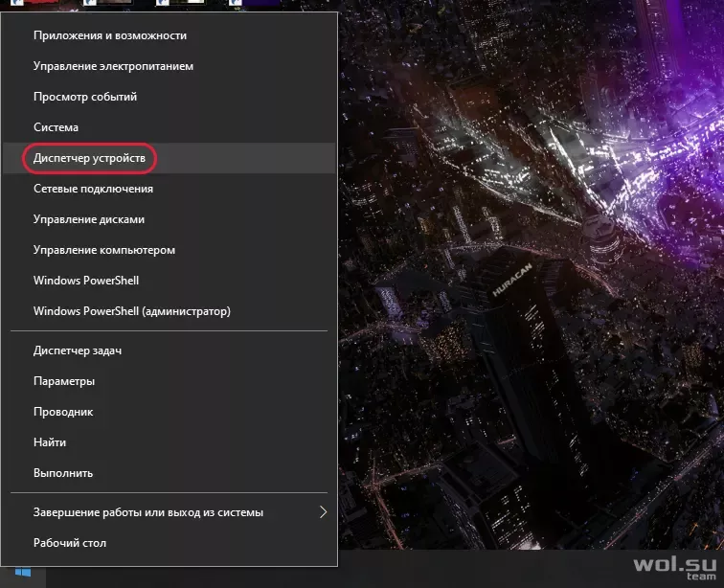The width and height of the screenshot is (724, 588).
Task: Start Windows PowerShell
Action: tap(169, 281)
